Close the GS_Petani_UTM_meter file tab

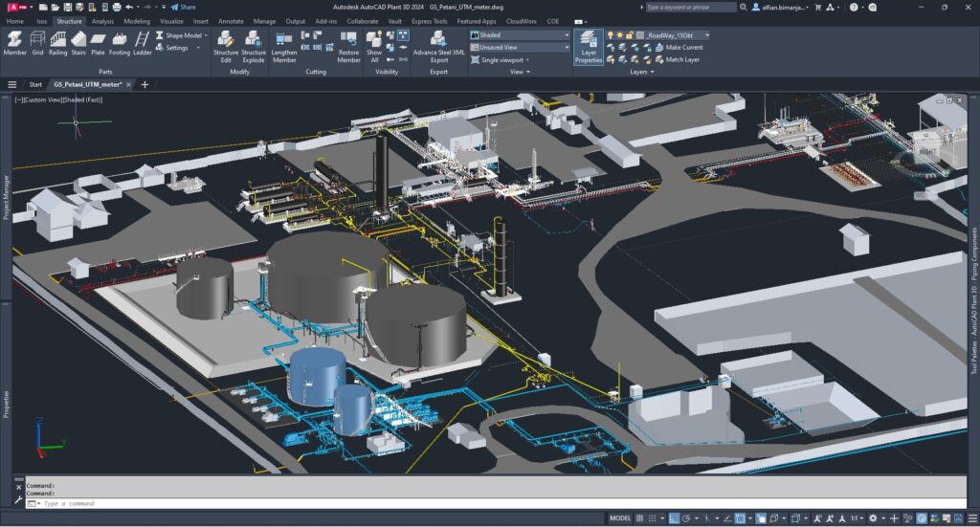coord(129,84)
